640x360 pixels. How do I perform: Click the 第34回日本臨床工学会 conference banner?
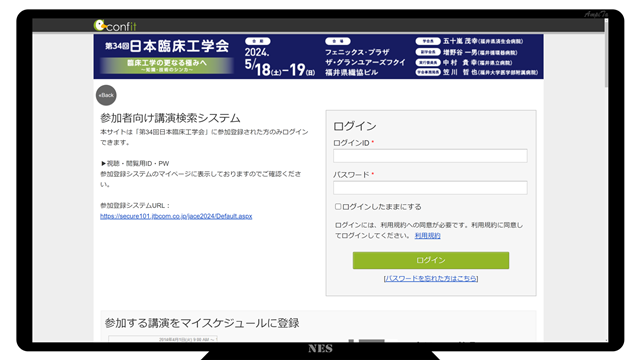tap(318, 56)
